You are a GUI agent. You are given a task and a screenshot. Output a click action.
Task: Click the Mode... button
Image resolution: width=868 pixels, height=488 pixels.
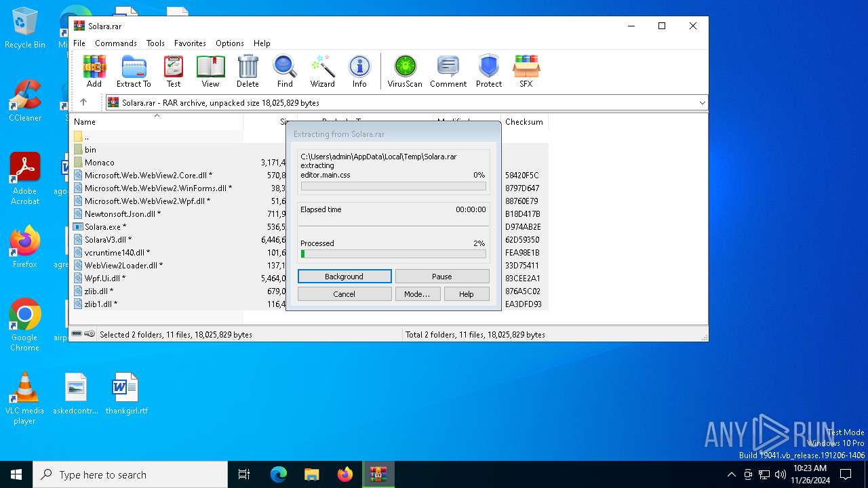pos(417,294)
